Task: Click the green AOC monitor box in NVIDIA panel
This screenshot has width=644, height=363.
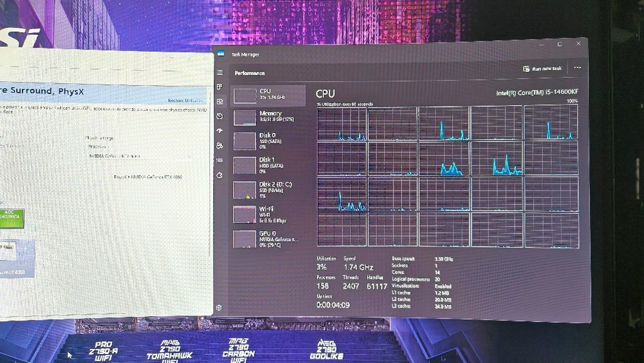Action: 12,219
